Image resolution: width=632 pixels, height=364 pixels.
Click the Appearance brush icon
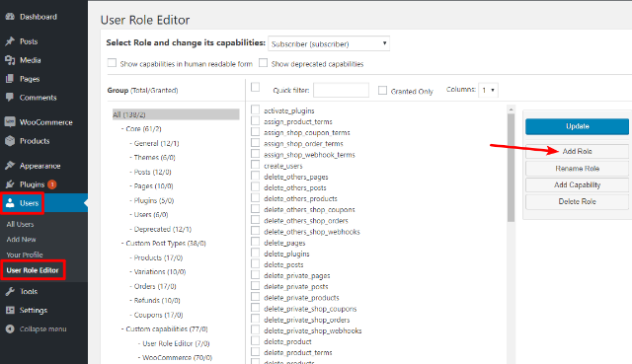[x=10, y=166]
